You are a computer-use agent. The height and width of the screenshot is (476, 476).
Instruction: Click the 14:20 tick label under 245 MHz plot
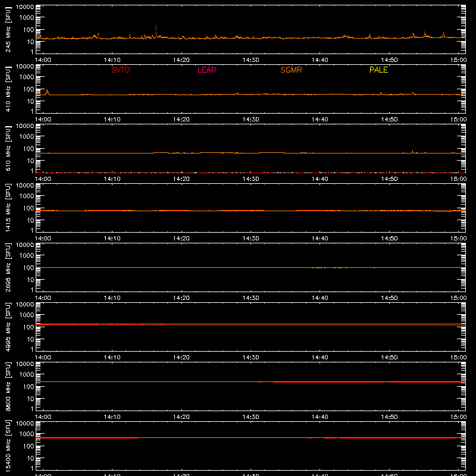(x=181, y=60)
